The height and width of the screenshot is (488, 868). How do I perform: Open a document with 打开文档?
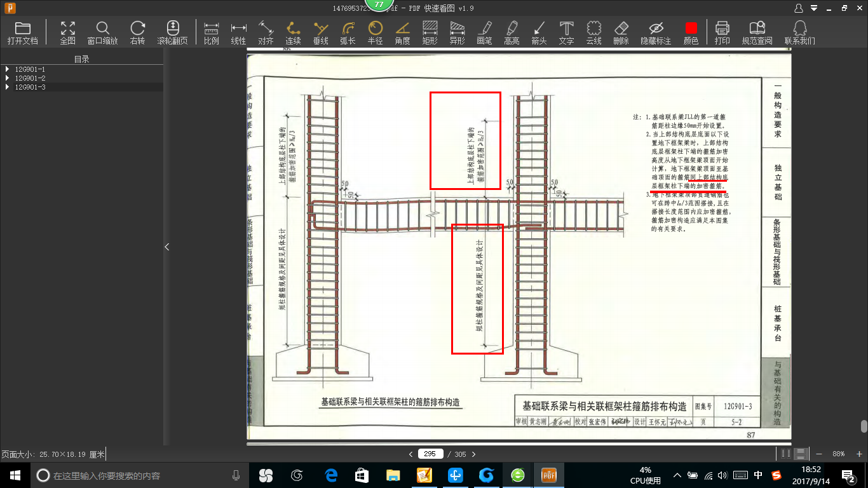click(x=22, y=32)
